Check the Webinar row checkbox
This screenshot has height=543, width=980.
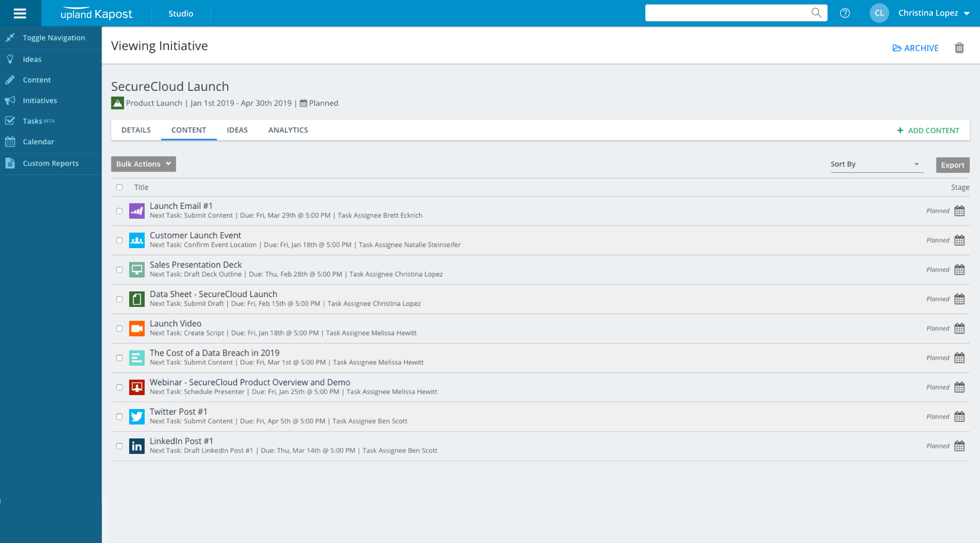[119, 387]
